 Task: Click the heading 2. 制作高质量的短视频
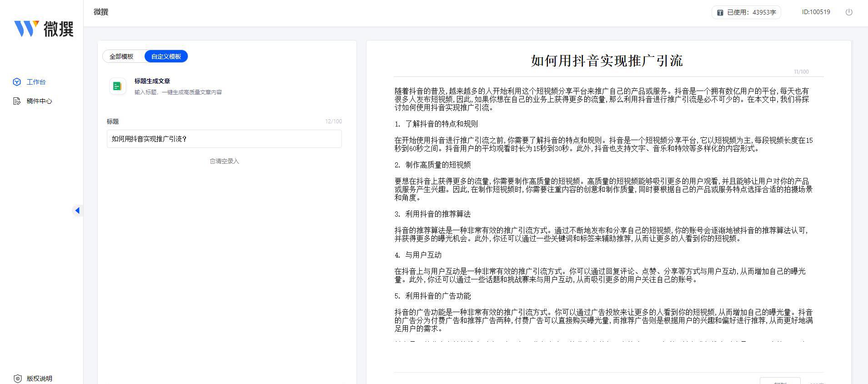432,165
